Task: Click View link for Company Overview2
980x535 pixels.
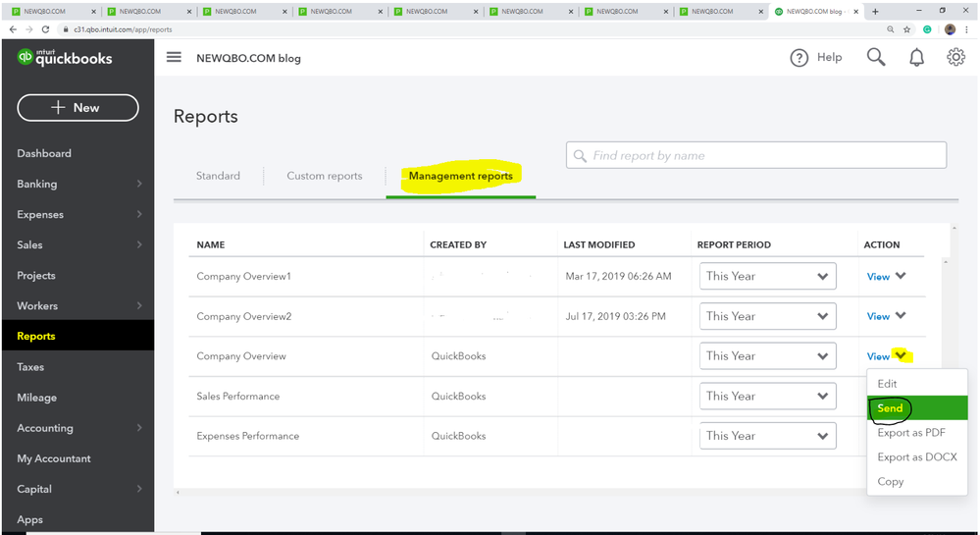Action: pos(878,317)
